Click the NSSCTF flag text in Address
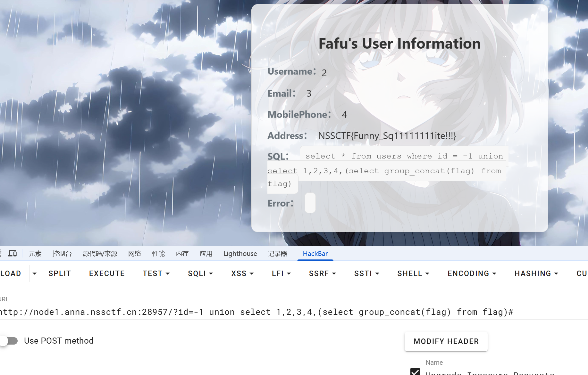The image size is (588, 375). pyautogui.click(x=387, y=136)
